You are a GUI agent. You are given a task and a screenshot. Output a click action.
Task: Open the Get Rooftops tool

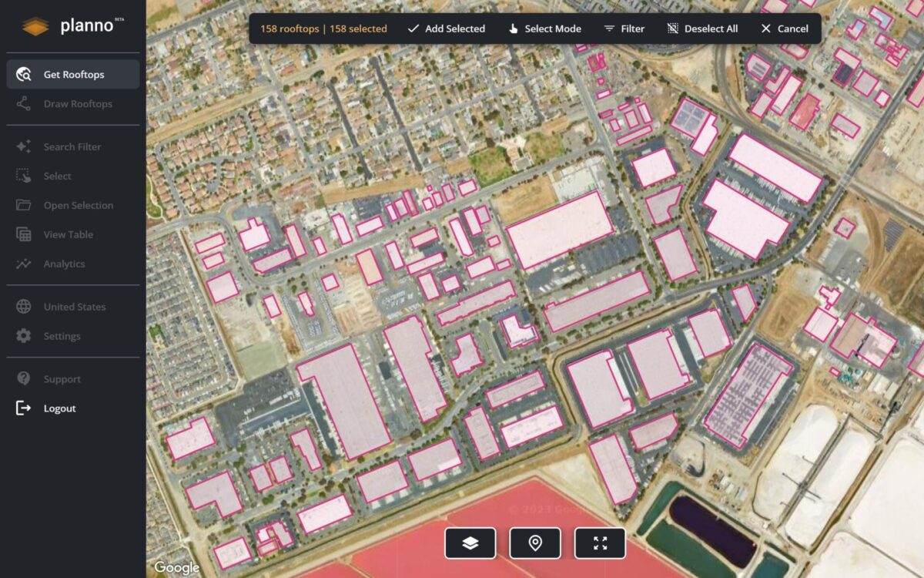point(73,75)
